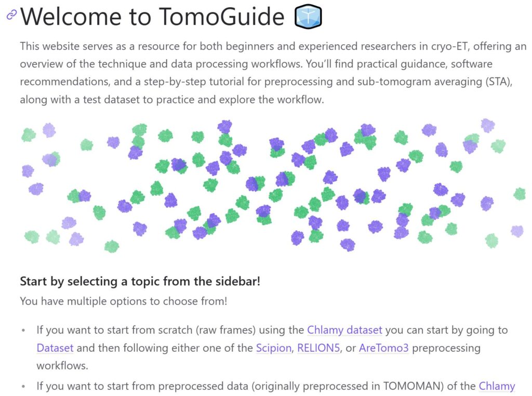Select the Welcome to TomoGuide heading text
The image size is (532, 396).
[152, 16]
